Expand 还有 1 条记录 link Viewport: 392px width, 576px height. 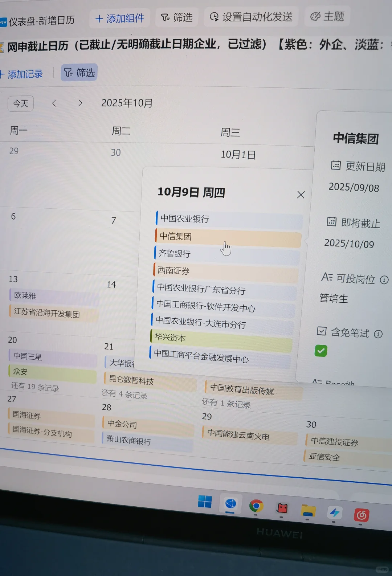click(x=226, y=403)
